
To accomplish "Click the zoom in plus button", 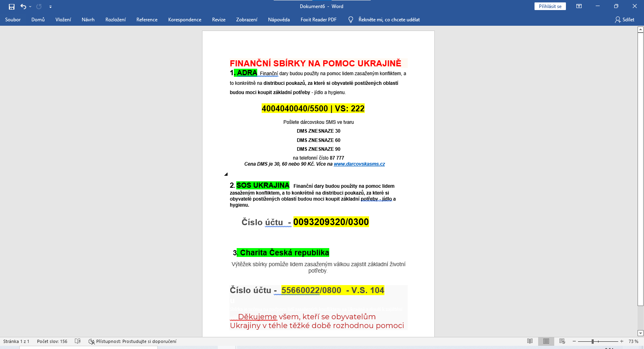I will coord(621,341).
